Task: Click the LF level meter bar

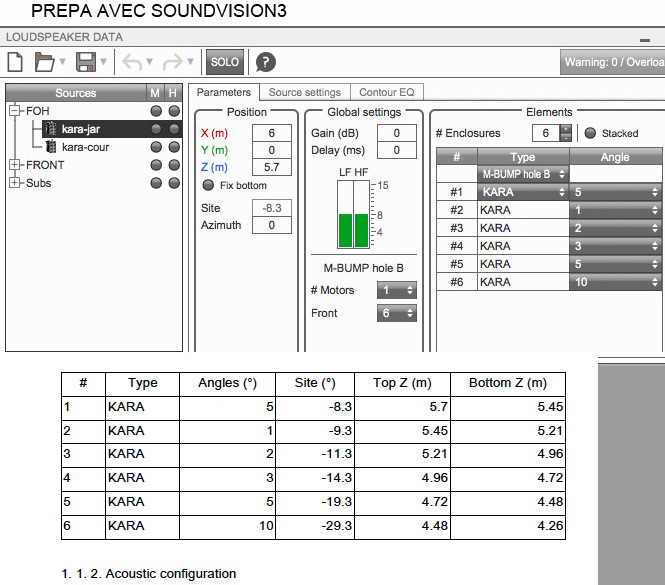Action: click(345, 214)
